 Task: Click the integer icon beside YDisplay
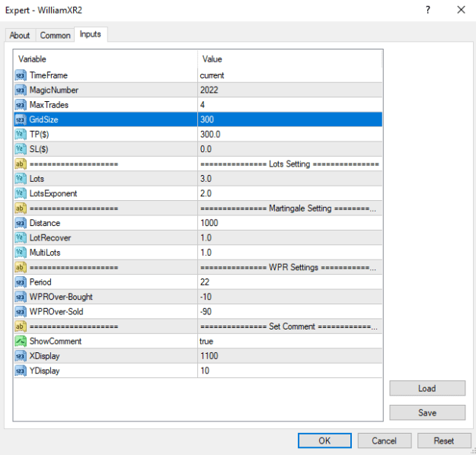pos(21,371)
